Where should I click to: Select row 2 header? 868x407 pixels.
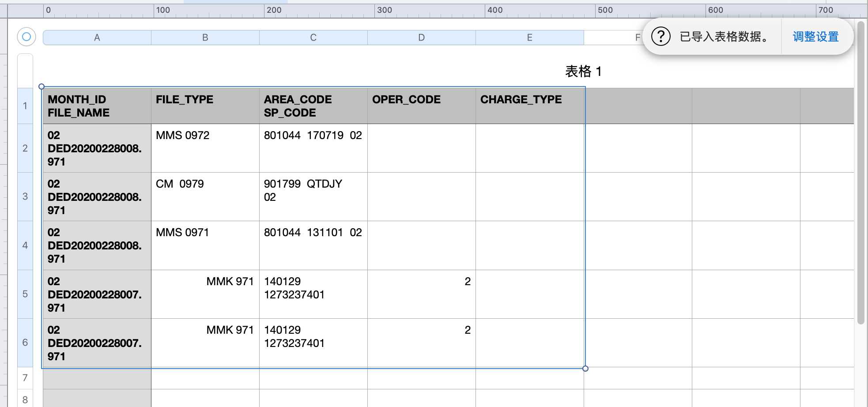pyautogui.click(x=25, y=148)
